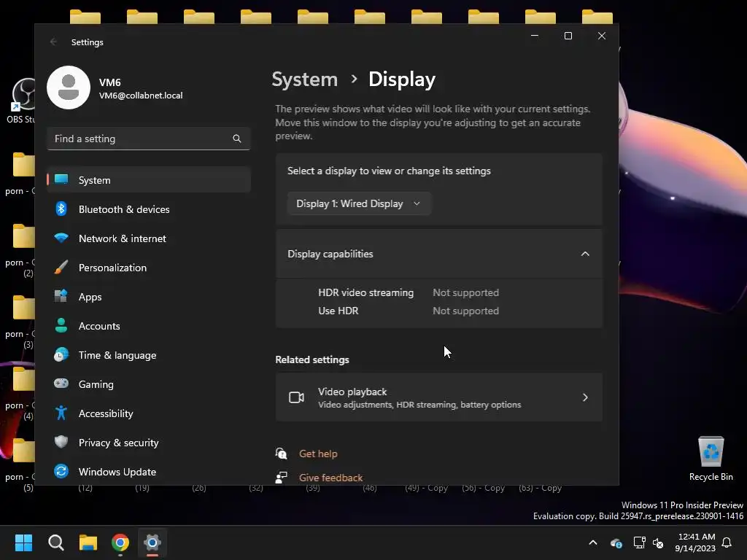The image size is (747, 560).
Task: Click the HDR video streaming label
Action: (x=366, y=293)
